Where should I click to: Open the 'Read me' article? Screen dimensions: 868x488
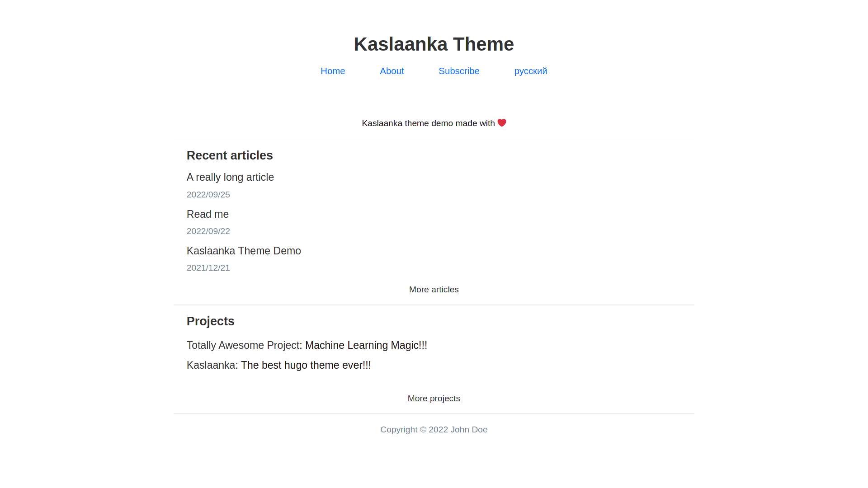[x=208, y=214]
